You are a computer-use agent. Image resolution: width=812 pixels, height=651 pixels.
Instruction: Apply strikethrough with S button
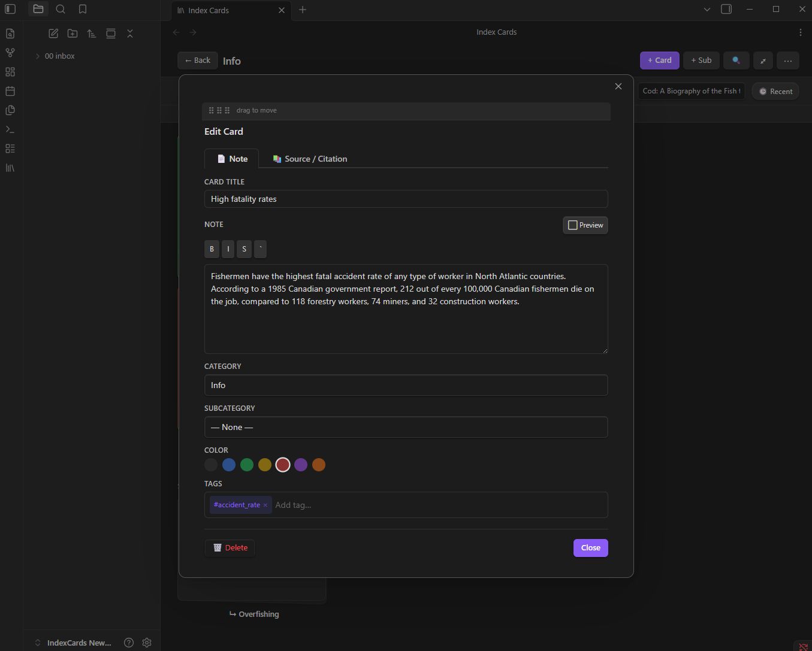click(x=244, y=249)
